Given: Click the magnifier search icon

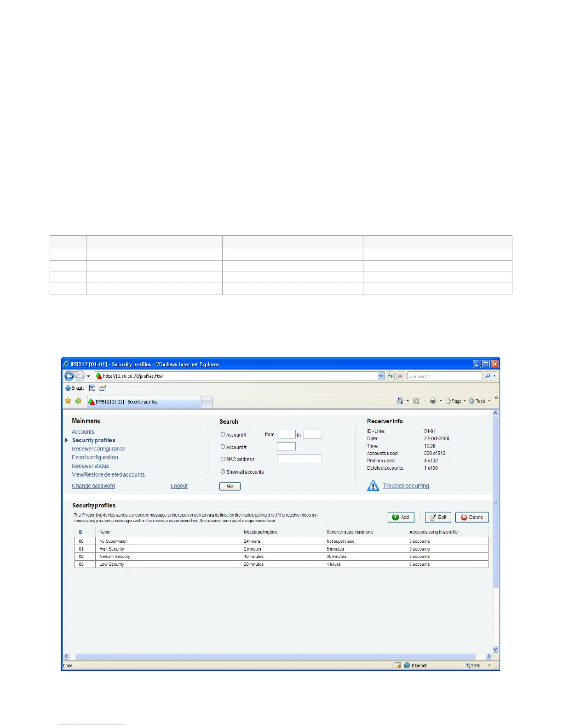Looking at the screenshot, I should point(488,376).
